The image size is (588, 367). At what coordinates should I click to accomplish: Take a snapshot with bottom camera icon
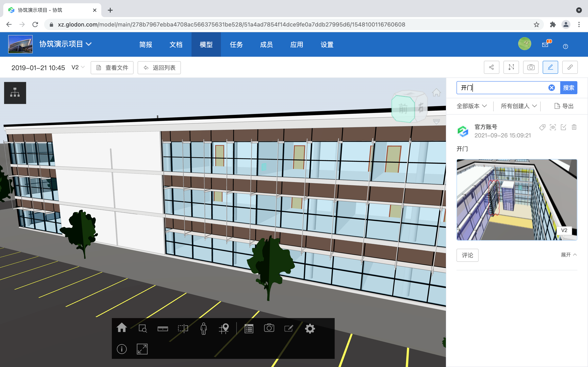(269, 328)
